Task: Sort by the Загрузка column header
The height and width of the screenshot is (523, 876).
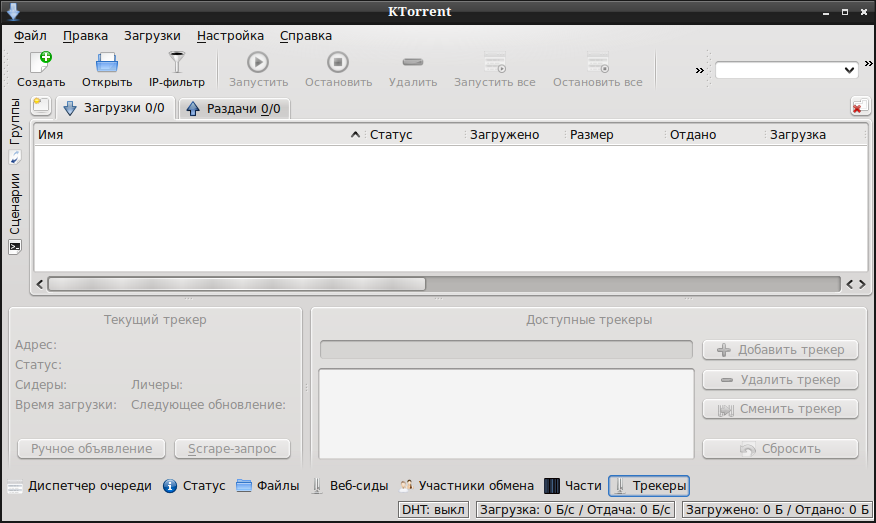Action: 815,135
